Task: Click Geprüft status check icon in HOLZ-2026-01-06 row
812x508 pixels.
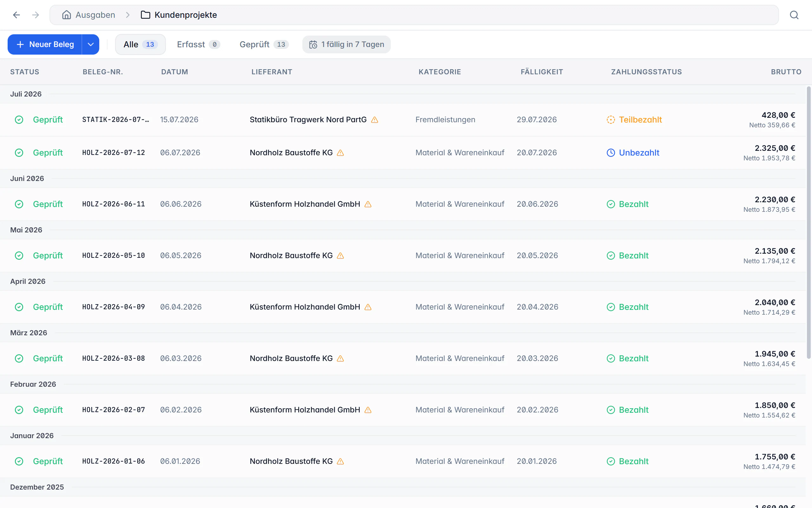Action: pyautogui.click(x=19, y=461)
